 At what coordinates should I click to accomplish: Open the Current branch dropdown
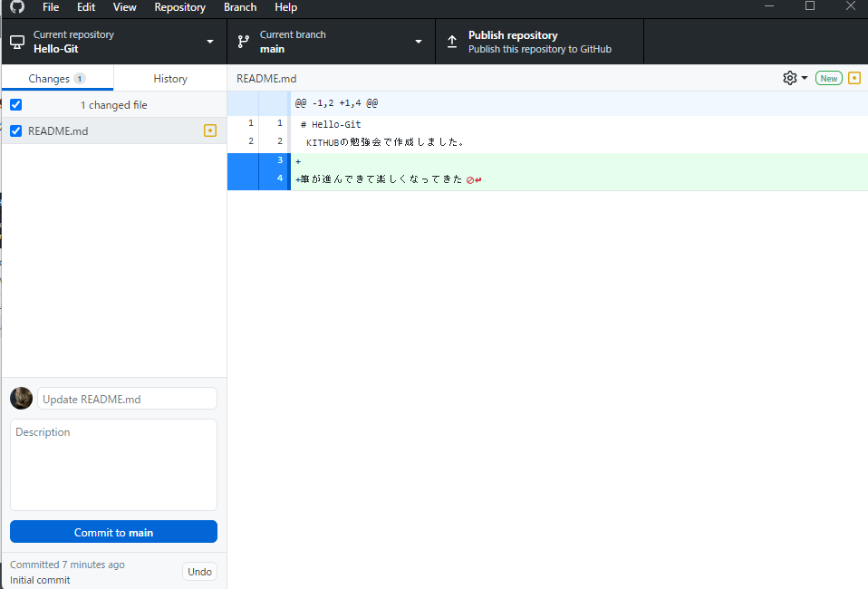(x=418, y=41)
